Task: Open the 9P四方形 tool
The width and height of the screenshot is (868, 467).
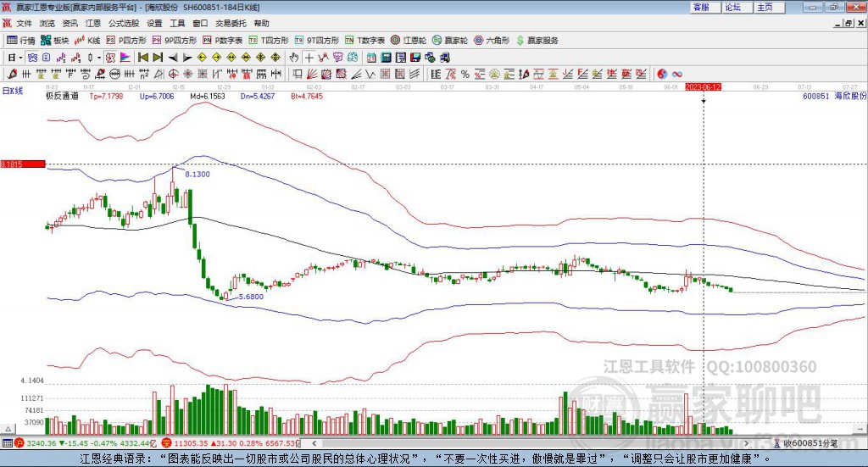Action: coord(175,41)
